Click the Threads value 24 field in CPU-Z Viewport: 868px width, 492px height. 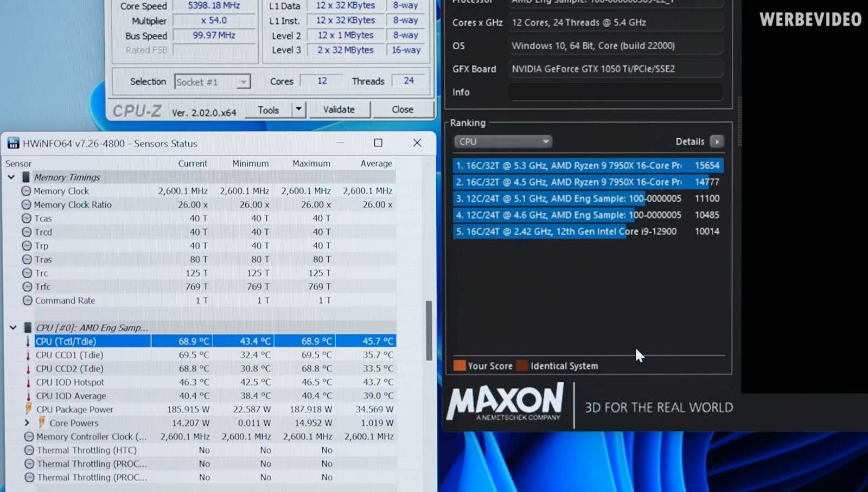[409, 81]
